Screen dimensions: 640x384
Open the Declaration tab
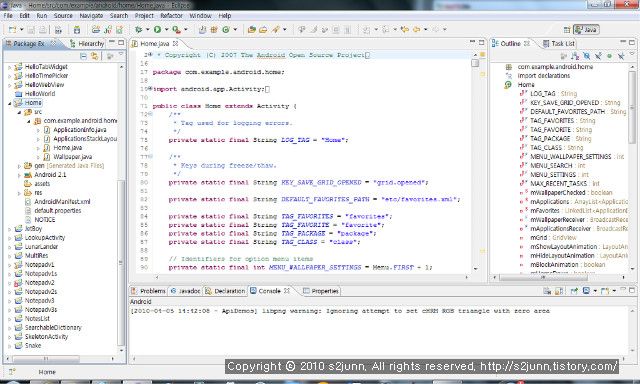pyautogui.click(x=225, y=291)
